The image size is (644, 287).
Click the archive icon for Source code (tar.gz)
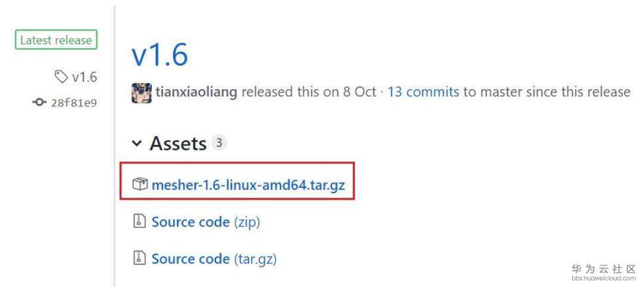[x=139, y=259]
